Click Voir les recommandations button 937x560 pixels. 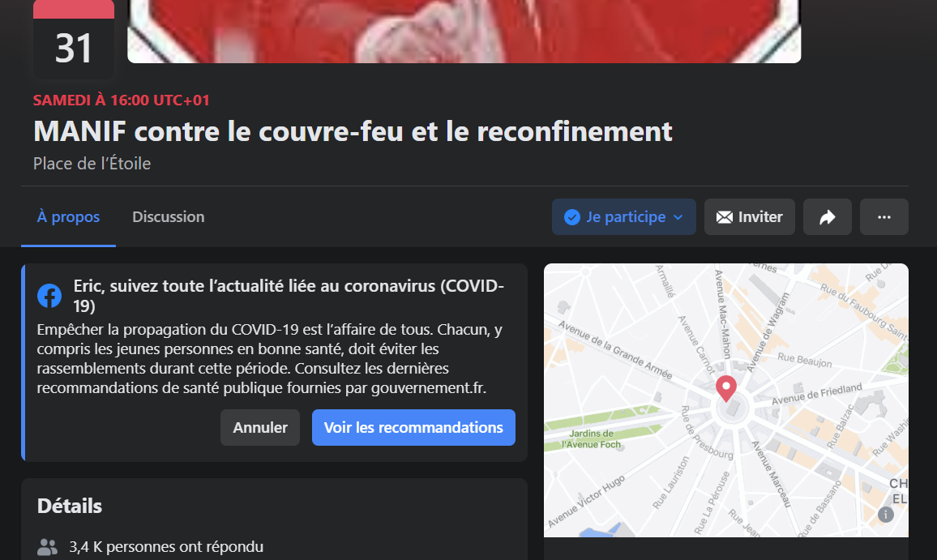(413, 427)
